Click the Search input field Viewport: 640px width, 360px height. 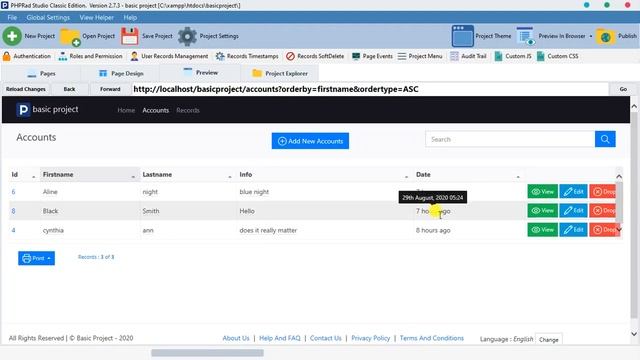coord(510,139)
